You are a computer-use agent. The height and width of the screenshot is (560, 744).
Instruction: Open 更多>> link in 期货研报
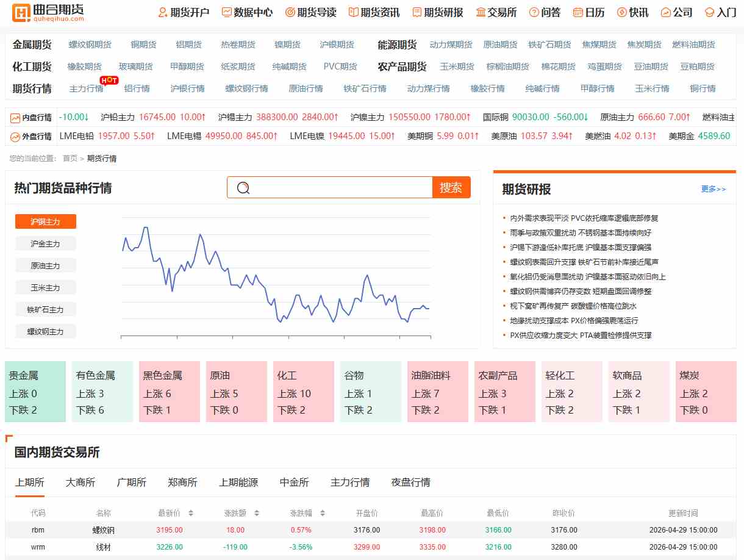(714, 189)
